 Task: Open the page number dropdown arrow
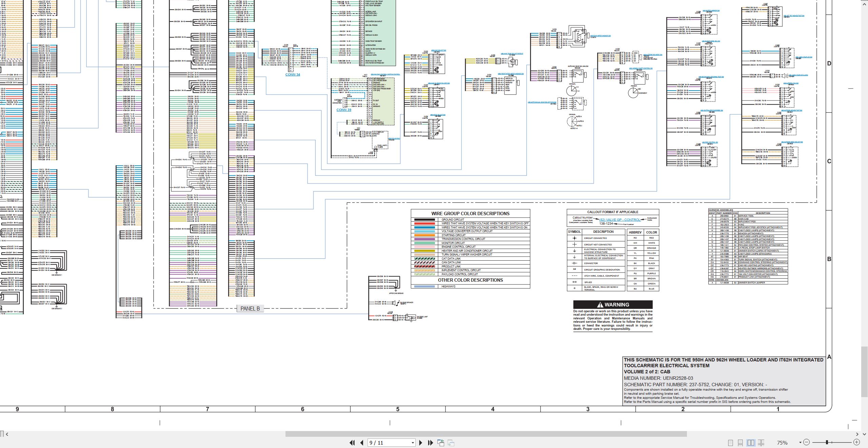click(413, 443)
